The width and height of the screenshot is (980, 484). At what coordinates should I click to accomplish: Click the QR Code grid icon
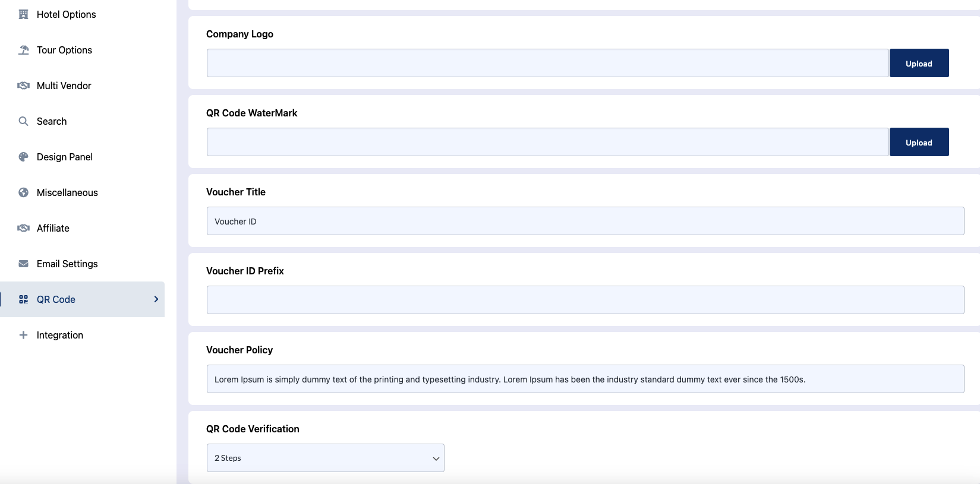point(23,299)
